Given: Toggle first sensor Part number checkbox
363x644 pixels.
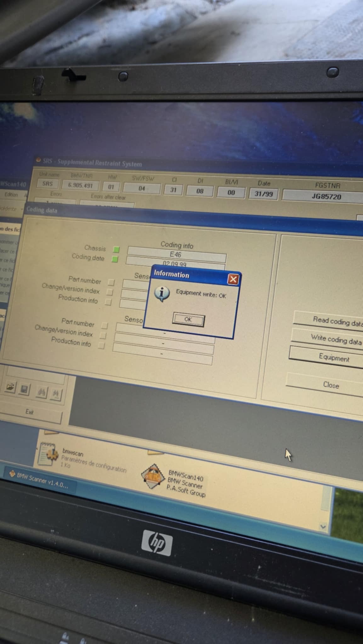Looking at the screenshot, I should [111, 282].
